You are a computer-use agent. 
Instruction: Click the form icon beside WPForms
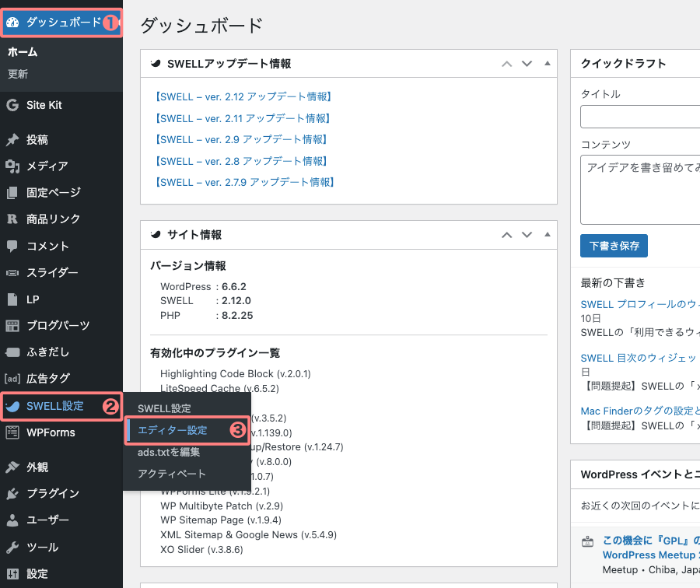(x=12, y=432)
